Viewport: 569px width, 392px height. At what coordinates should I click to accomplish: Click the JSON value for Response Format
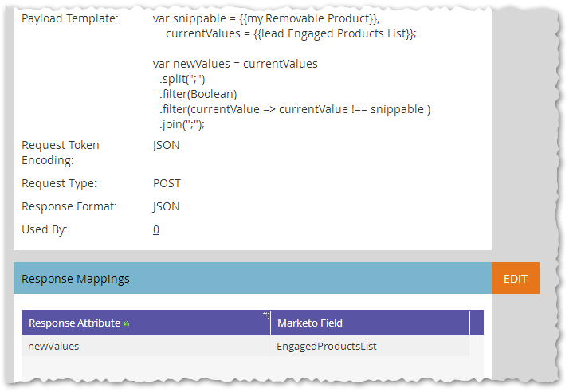point(167,206)
